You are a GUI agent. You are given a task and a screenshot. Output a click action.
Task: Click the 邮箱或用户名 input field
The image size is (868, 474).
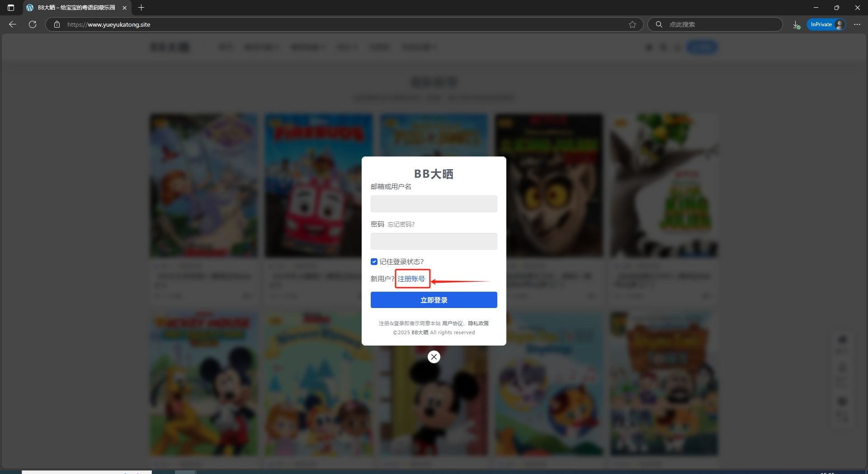(x=434, y=204)
